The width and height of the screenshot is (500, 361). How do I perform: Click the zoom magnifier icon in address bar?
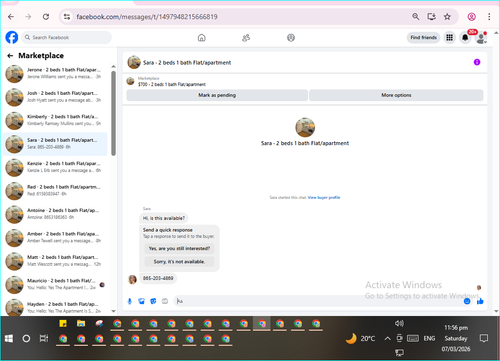(415, 17)
